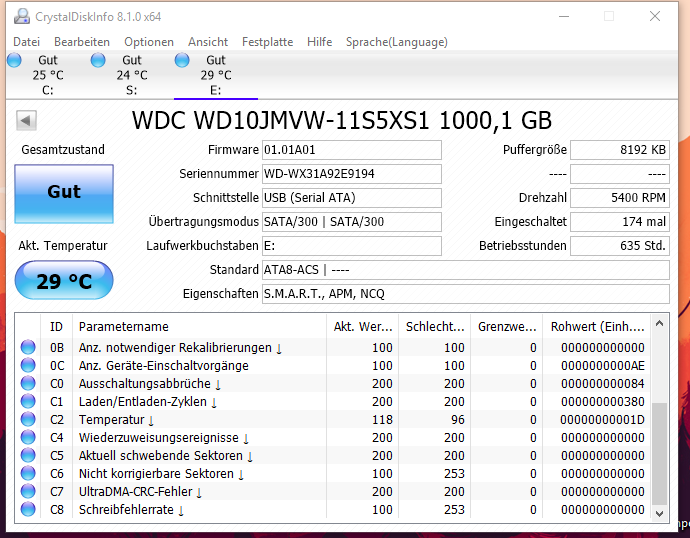Select row Schreibfehlerrate
690x538 pixels.
(x=333, y=509)
